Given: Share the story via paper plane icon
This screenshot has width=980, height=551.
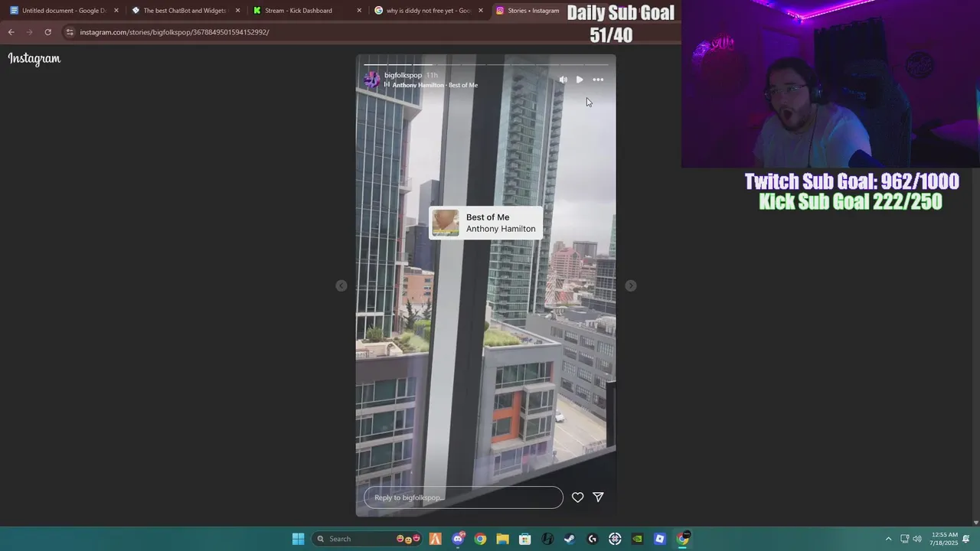Looking at the screenshot, I should [598, 497].
